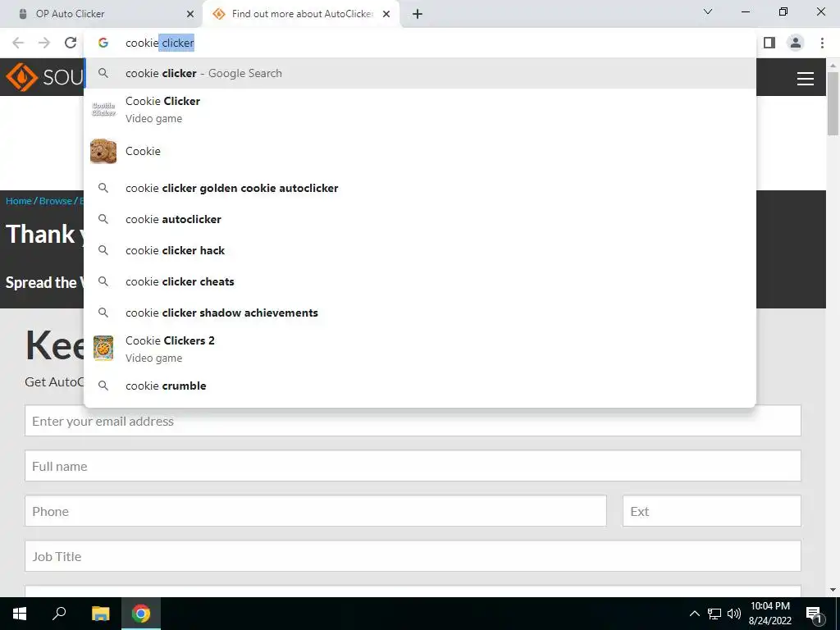Choose 'cookie clicker - Google Search' suggestion
840x630 pixels.
tap(420, 73)
